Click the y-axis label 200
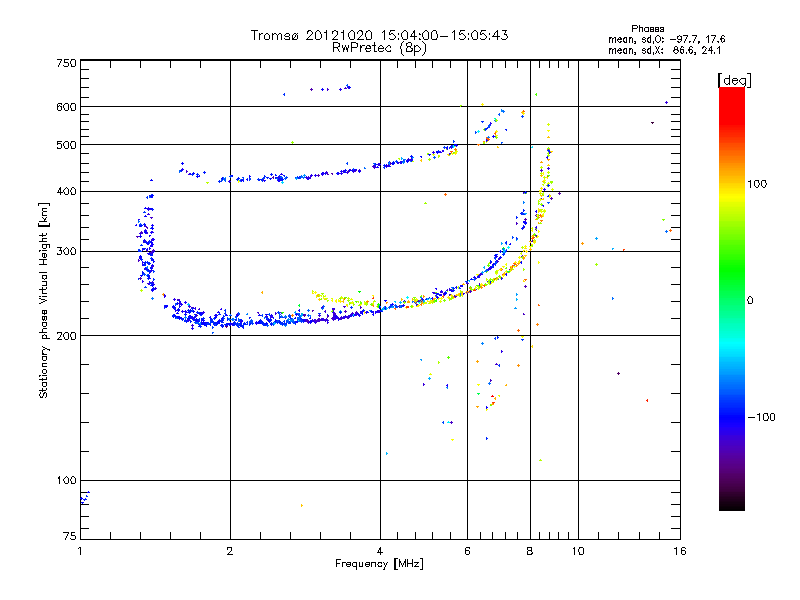Image resolution: width=800 pixels, height=600 pixels. (66, 336)
